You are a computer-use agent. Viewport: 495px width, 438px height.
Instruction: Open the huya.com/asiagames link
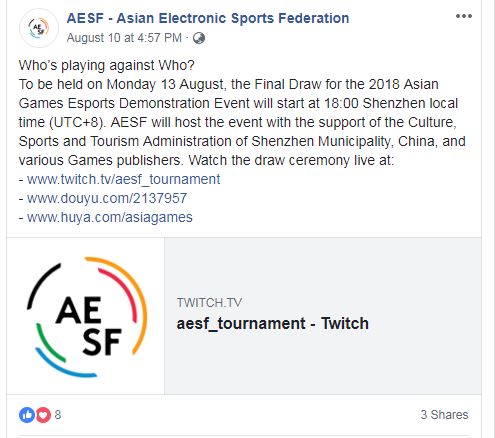[x=110, y=217]
